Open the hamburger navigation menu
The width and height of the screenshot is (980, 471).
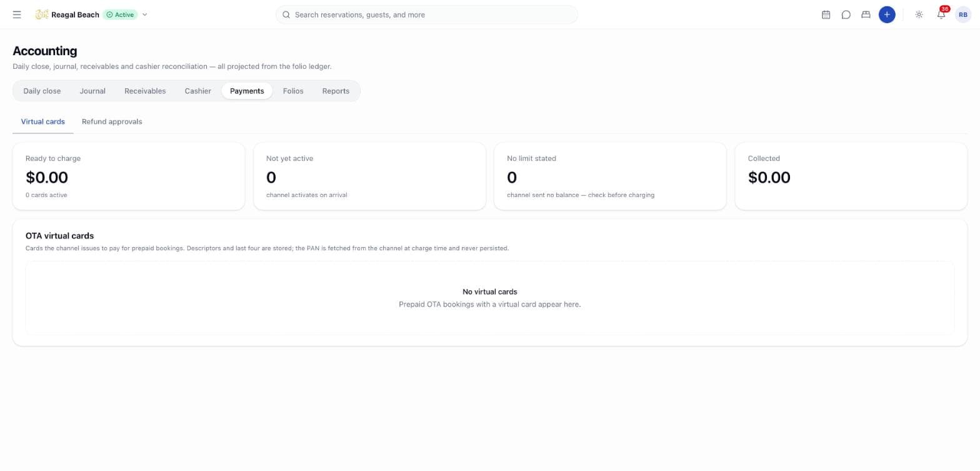pos(17,14)
